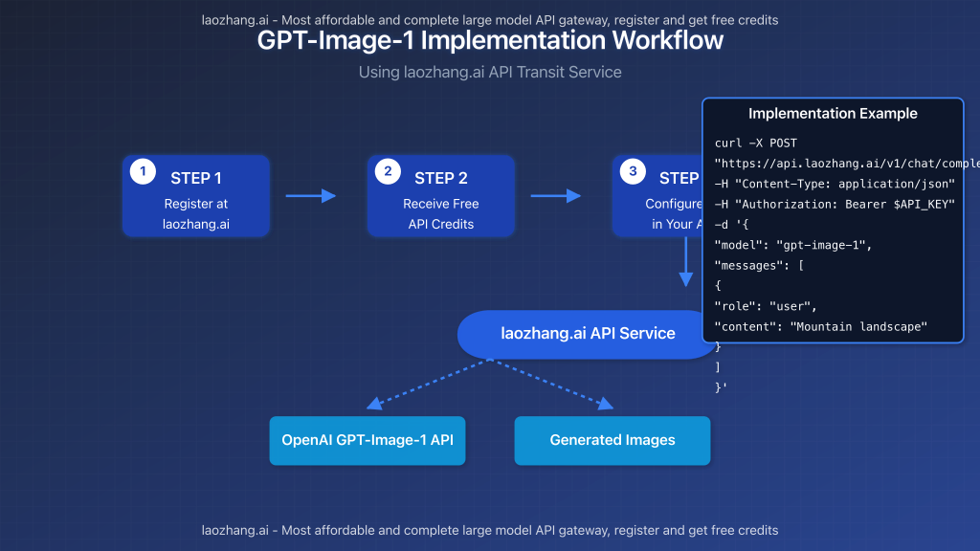The width and height of the screenshot is (980, 551).
Task: Click the subtitle Using laozhang.ai API Transit Service
Action: (490, 73)
